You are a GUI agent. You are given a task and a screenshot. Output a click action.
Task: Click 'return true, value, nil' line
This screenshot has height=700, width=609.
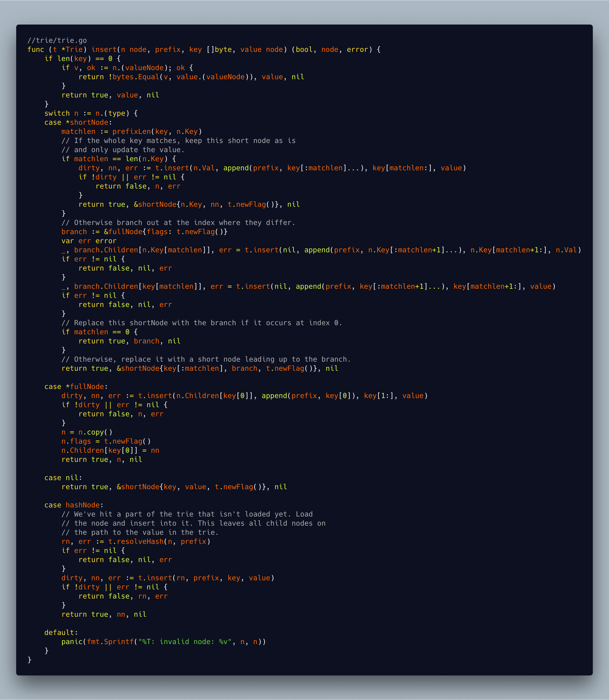point(111,95)
